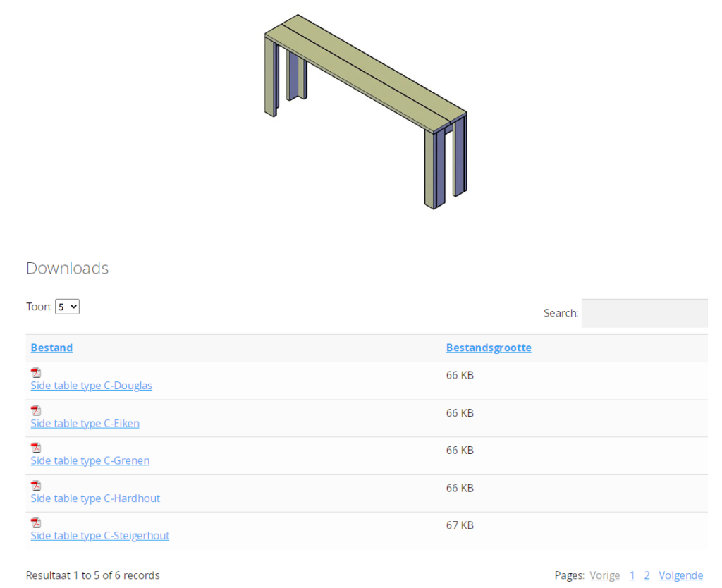Viewport: 722px width, 588px height.
Task: Click the PDF icon above C-Eiken link
Action: pos(36,410)
